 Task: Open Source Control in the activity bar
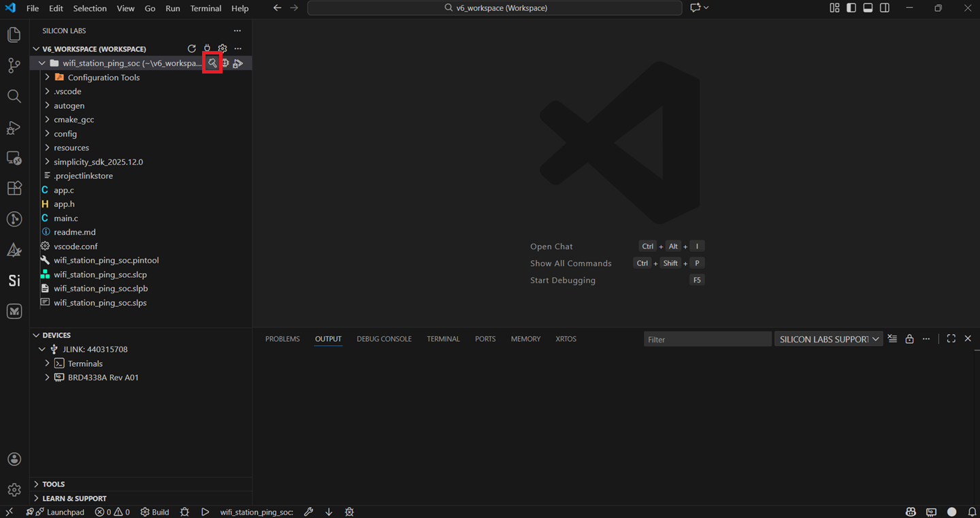(14, 65)
